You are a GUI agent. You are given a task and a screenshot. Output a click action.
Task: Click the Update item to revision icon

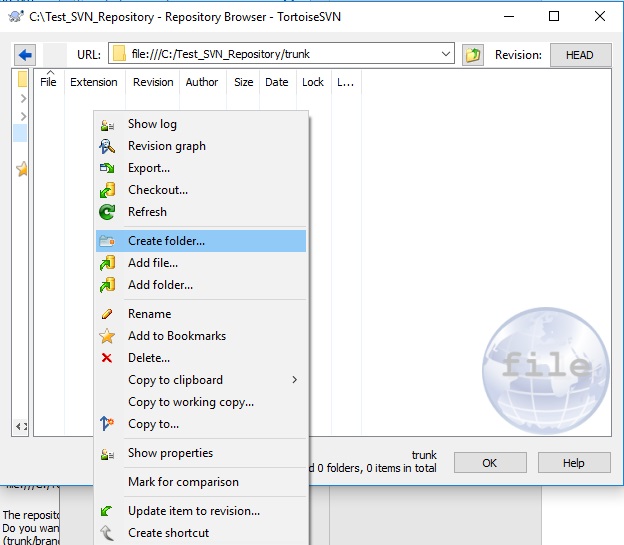pyautogui.click(x=106, y=511)
